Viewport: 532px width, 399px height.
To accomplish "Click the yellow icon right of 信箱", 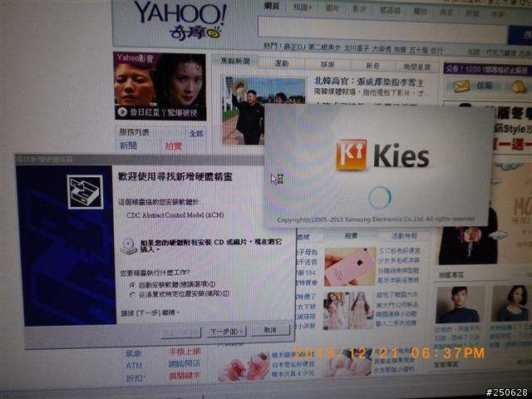I will click(x=519, y=87).
